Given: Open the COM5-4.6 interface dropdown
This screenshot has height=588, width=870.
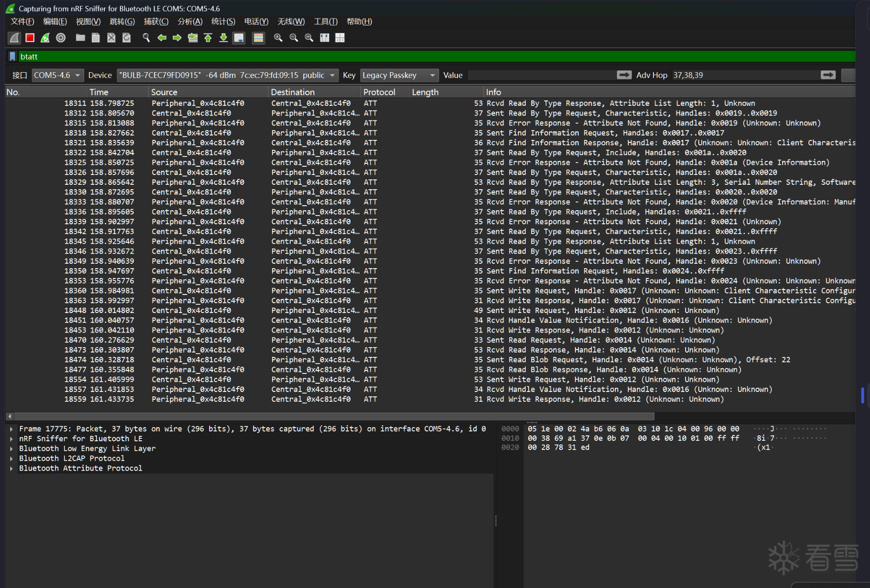Looking at the screenshot, I should (x=58, y=75).
